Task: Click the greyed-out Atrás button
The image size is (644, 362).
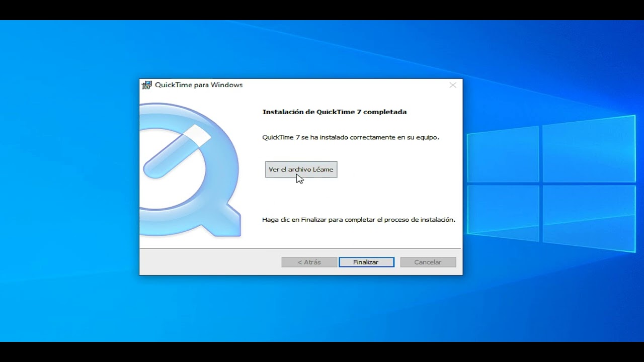Action: point(309,262)
